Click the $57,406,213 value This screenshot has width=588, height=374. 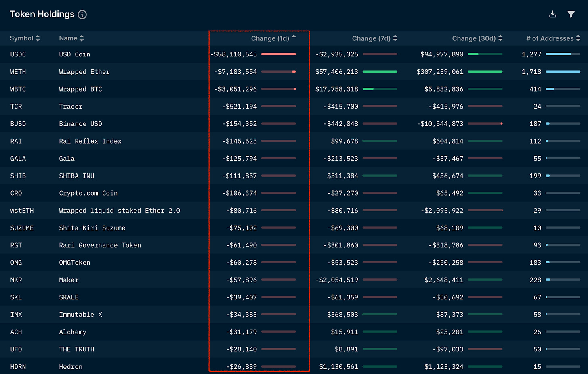tap(336, 72)
